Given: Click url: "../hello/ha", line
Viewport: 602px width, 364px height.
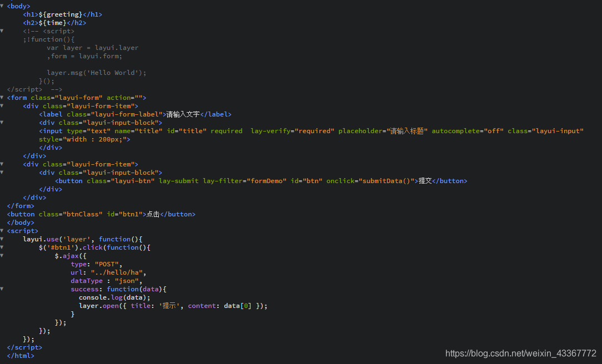Looking at the screenshot, I should pyautogui.click(x=108, y=272).
